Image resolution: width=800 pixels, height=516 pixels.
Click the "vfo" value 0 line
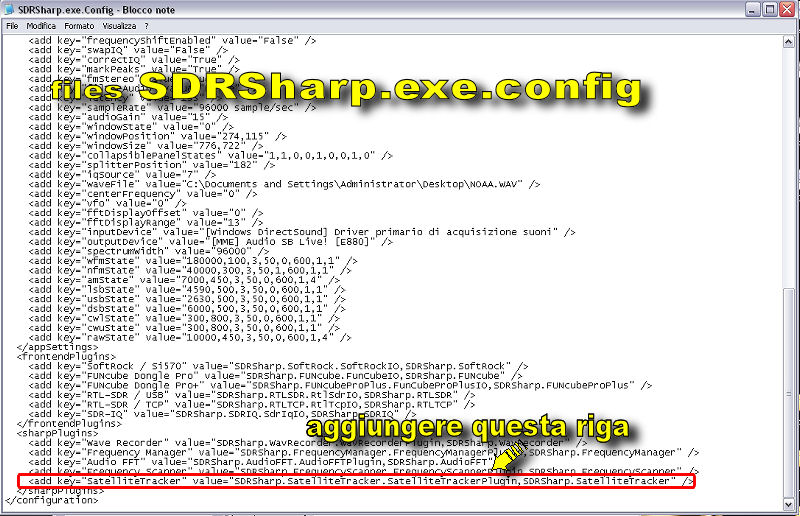click(x=108, y=203)
